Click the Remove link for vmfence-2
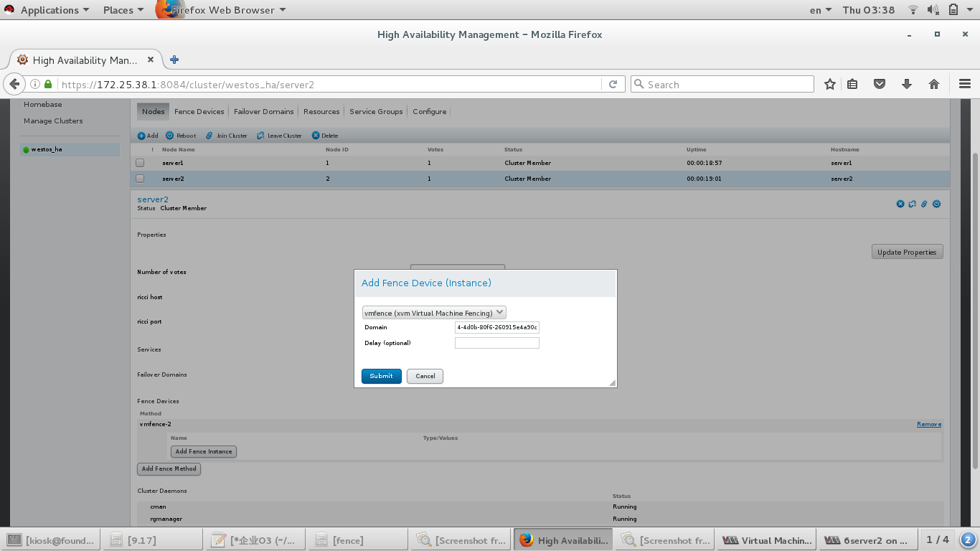The width and height of the screenshot is (980, 551). tap(928, 424)
